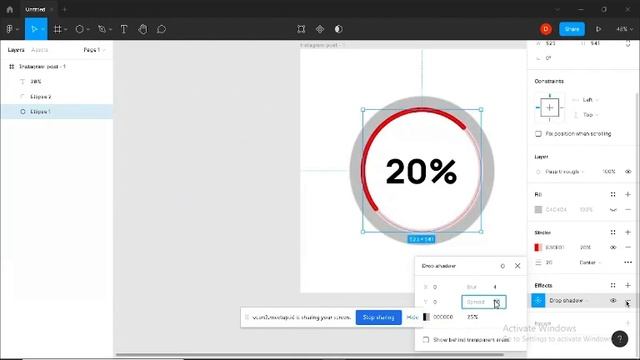Screen dimensions: 640x360
Task: Click the shadow color swatch 000000
Action: 426,317
